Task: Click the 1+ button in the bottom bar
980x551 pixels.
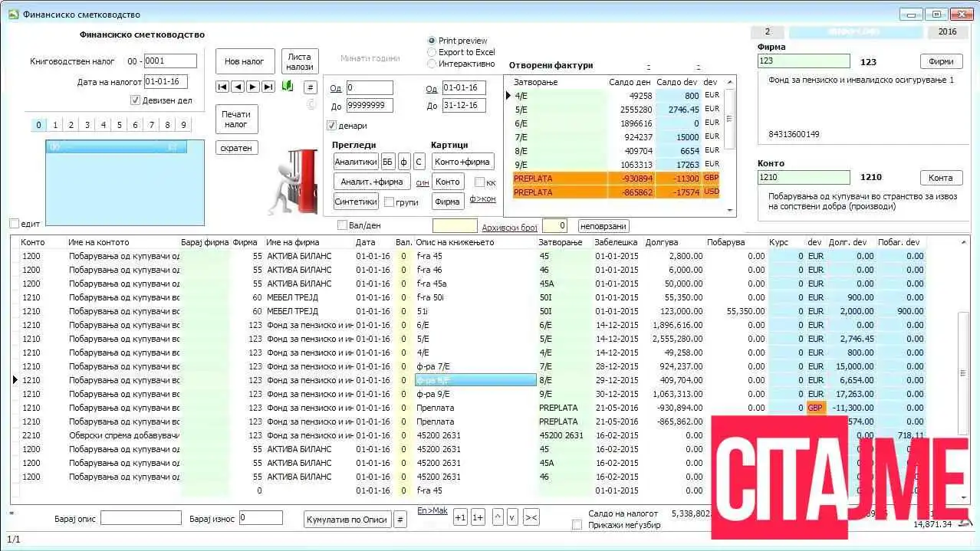Action: click(478, 517)
